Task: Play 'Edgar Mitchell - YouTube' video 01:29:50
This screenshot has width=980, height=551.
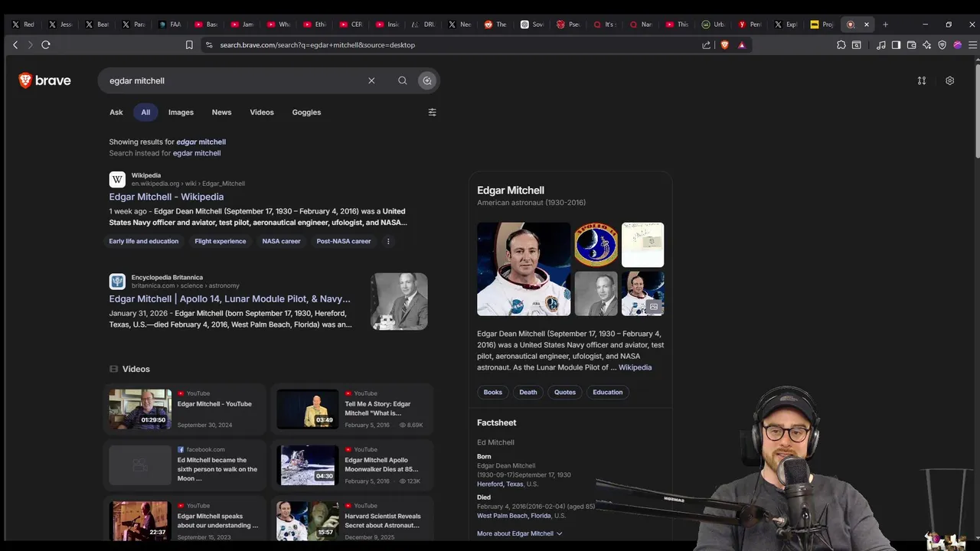Action: (x=140, y=409)
